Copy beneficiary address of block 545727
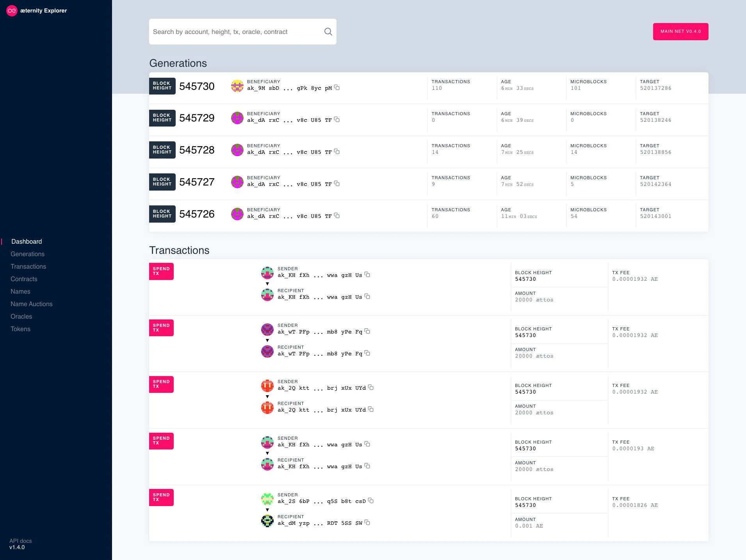 337,184
